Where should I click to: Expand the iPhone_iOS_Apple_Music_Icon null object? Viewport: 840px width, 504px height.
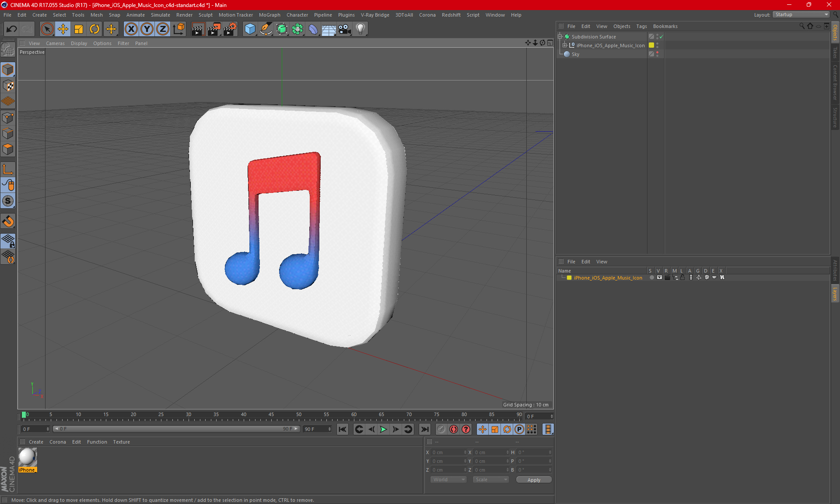click(565, 45)
